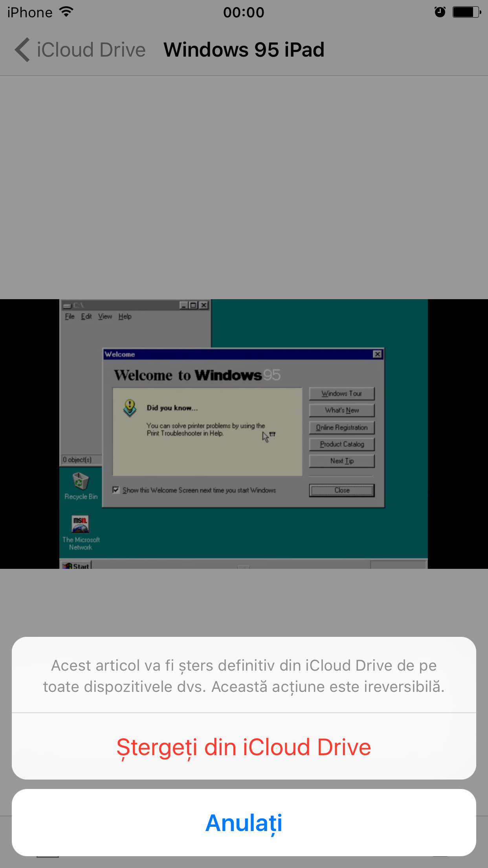
Task: Tap the Windows 95 iPad title
Action: pos(244,50)
